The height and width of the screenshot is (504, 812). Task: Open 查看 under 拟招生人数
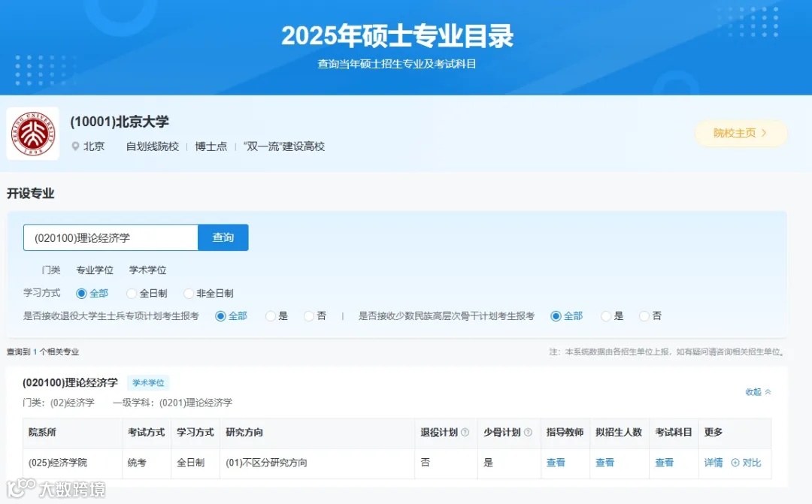[604, 463]
